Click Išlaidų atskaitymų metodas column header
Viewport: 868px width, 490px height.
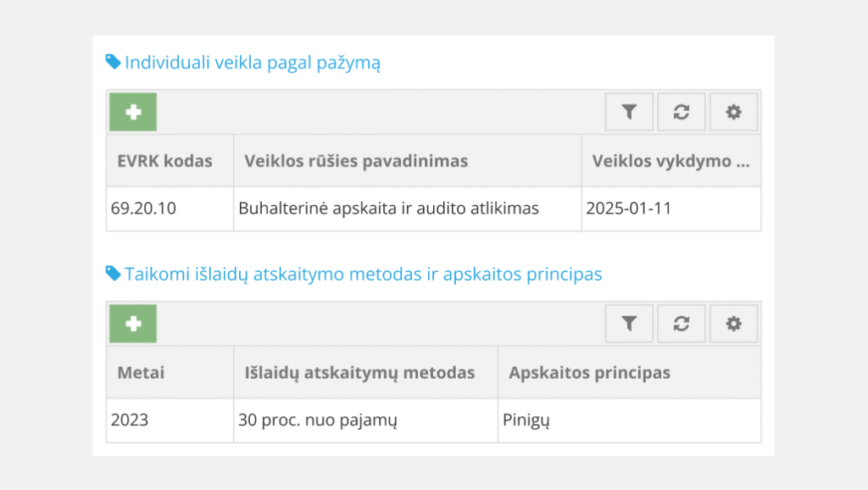click(359, 372)
